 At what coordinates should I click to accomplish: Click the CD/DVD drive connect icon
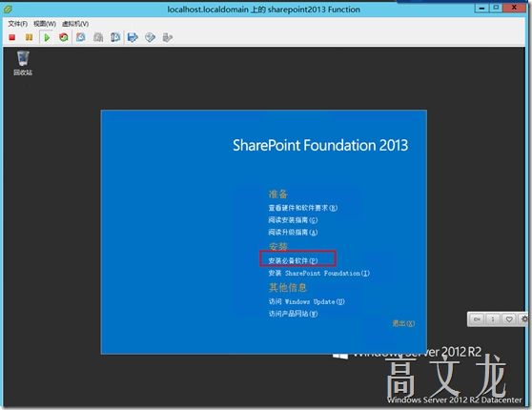pyautogui.click(x=150, y=37)
